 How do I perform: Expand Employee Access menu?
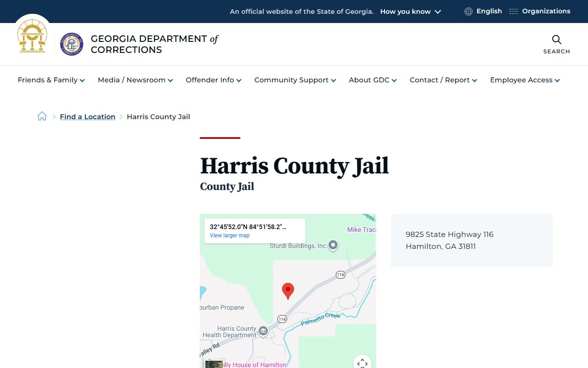[525, 80]
